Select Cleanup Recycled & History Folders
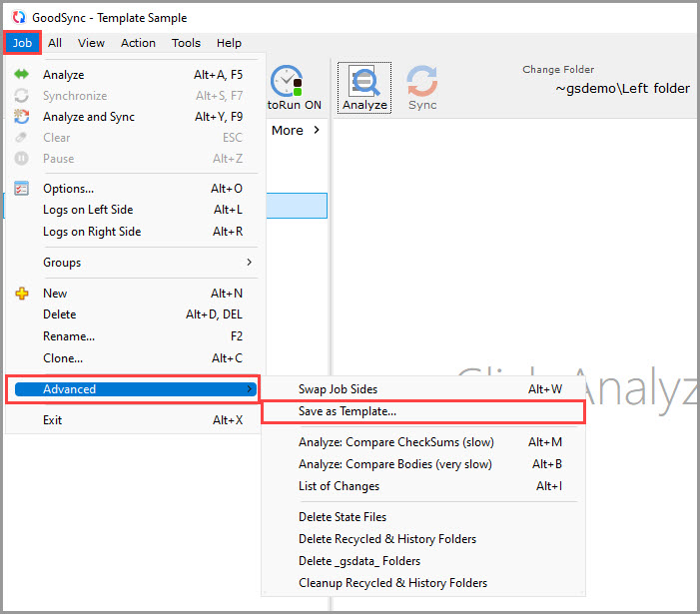Screen dimensions: 700x614 coord(422,582)
